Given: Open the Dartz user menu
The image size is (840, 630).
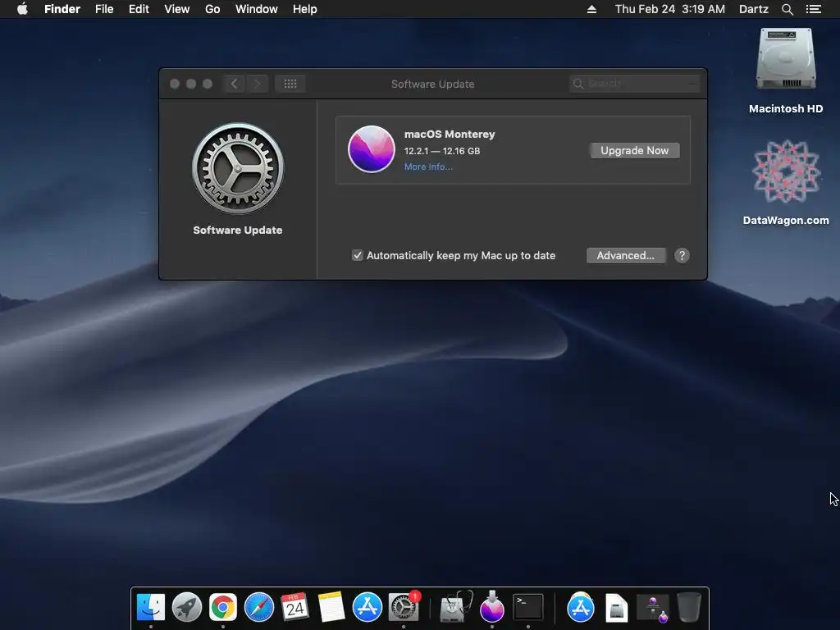Looking at the screenshot, I should tap(753, 9).
